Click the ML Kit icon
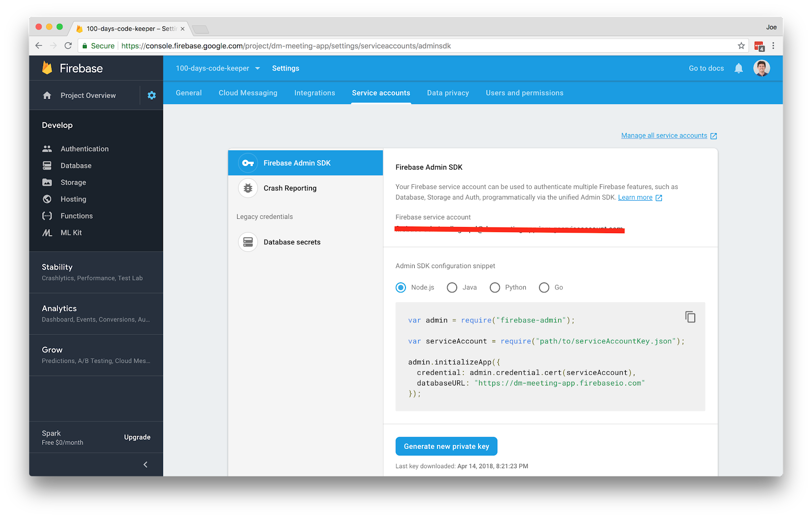 [47, 233]
